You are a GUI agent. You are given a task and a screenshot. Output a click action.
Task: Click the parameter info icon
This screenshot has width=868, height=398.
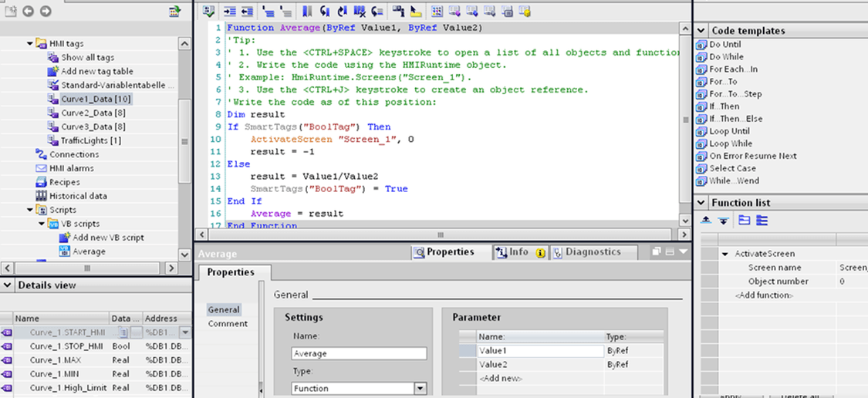point(399,11)
